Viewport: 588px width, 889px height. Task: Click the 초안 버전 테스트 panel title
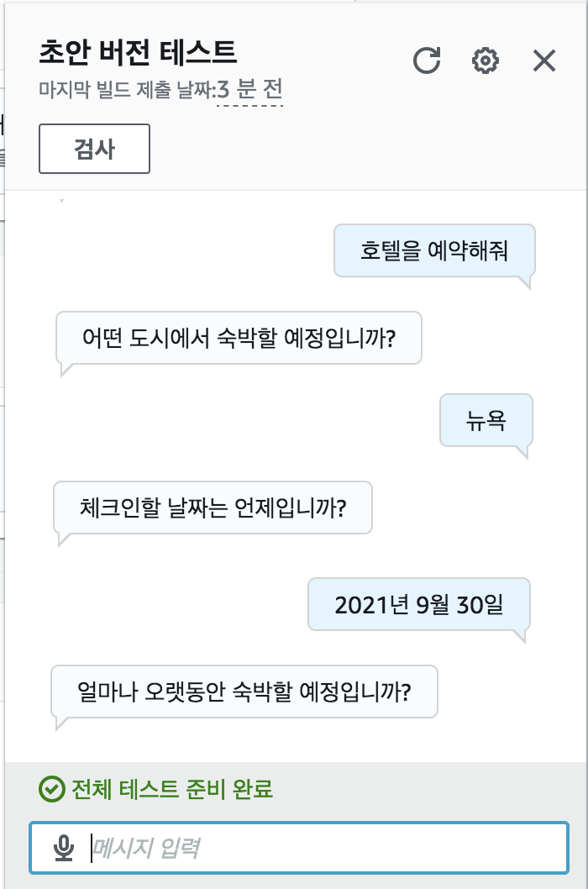138,52
